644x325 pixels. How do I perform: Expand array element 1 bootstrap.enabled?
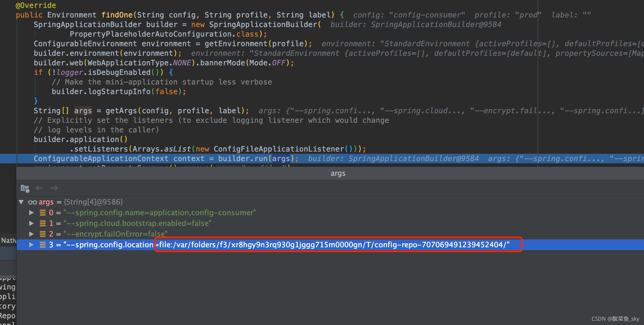(x=31, y=223)
